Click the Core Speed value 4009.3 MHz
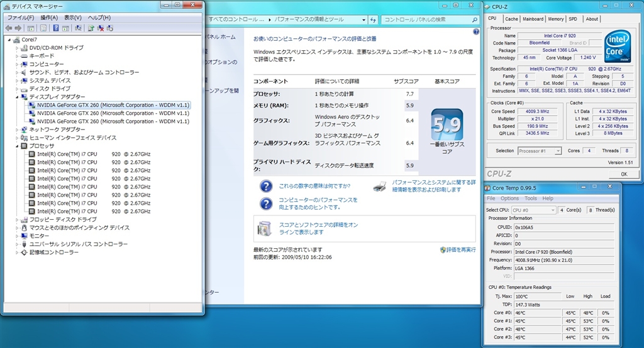The height and width of the screenshot is (348, 644). click(537, 111)
